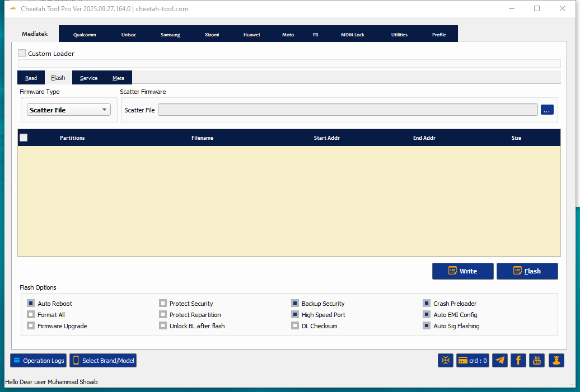Image resolution: width=580 pixels, height=392 pixels.
Task: Enable the Custom Loader checkbox
Action: click(x=22, y=54)
